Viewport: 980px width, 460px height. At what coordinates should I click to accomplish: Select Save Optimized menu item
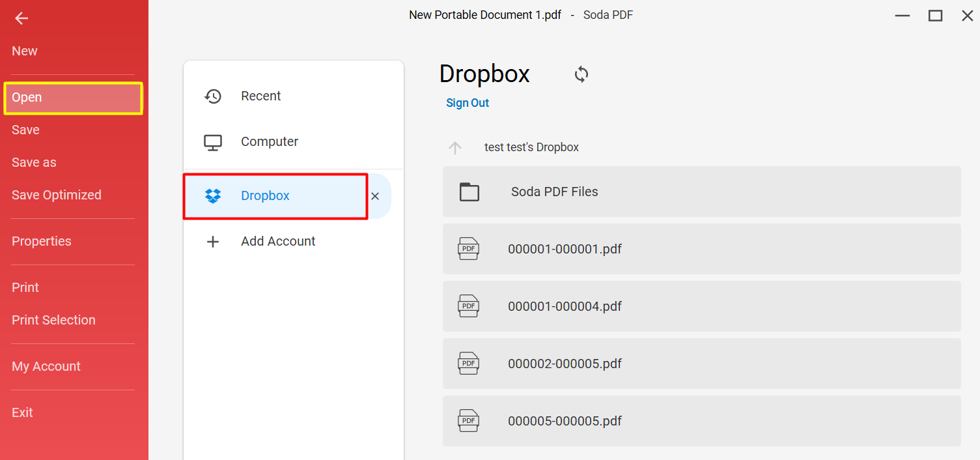tap(57, 195)
